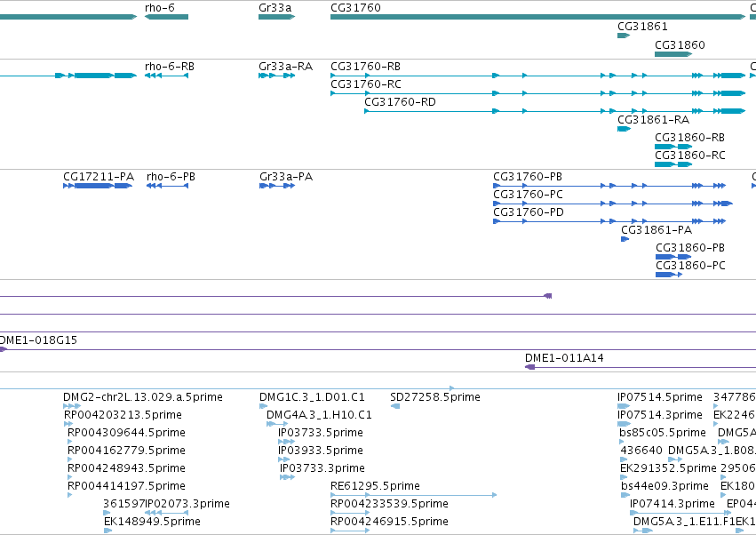756x535 pixels.
Task: Select EST RE61295.5prime
Action: pyautogui.click(x=414, y=495)
